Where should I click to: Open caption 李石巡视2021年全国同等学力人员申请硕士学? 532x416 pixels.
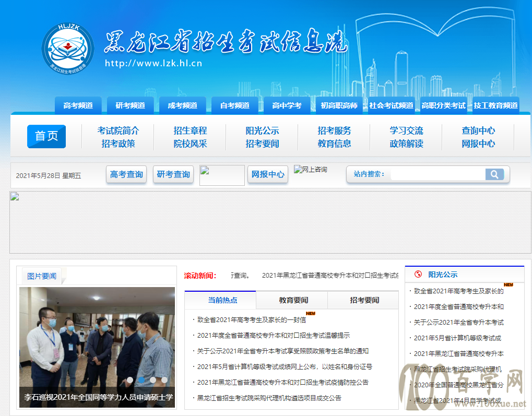(x=98, y=397)
